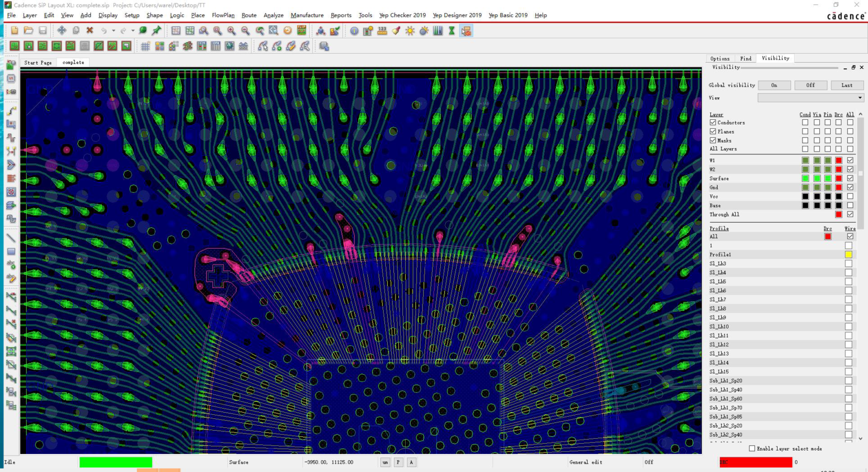Disable the Through All layer checkbox
The height and width of the screenshot is (472, 868).
coord(849,214)
